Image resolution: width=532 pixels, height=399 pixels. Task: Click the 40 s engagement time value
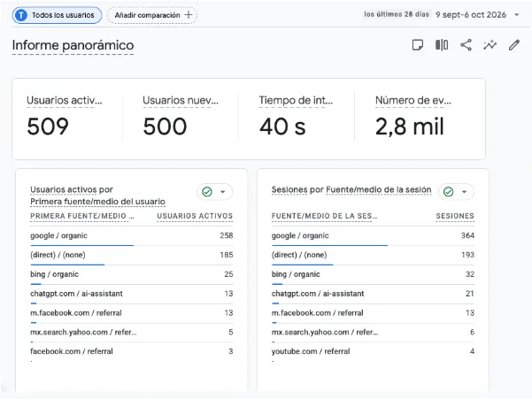click(282, 127)
